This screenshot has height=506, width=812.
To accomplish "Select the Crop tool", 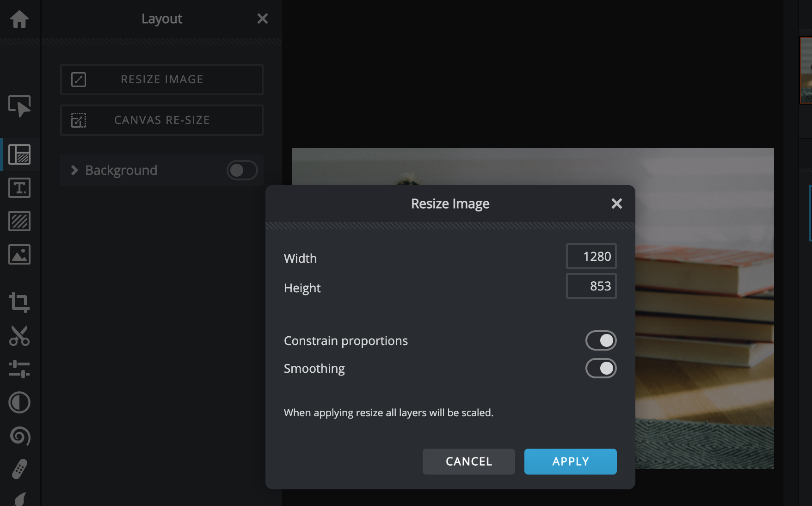I will tap(19, 302).
